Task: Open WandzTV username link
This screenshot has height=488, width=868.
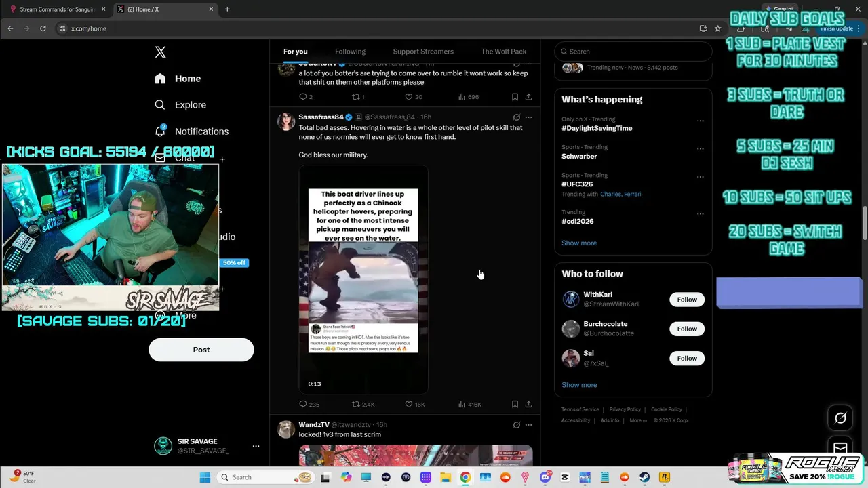Action: point(314,425)
